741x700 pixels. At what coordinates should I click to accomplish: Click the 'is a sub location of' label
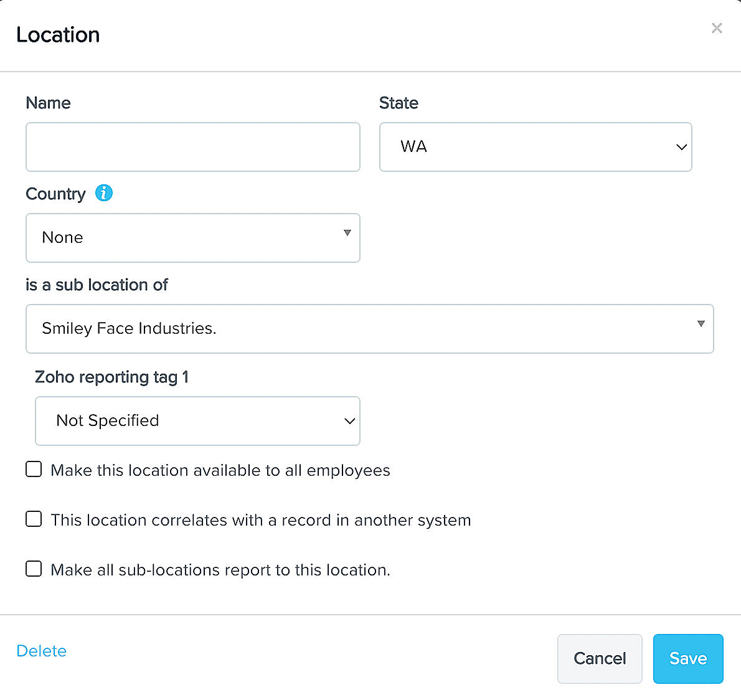click(x=97, y=285)
